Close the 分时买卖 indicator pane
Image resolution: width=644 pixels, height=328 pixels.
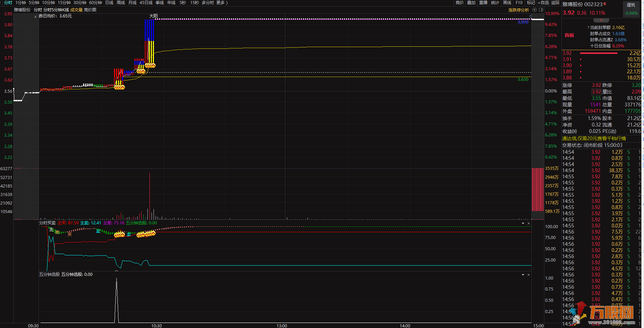(x=529, y=223)
